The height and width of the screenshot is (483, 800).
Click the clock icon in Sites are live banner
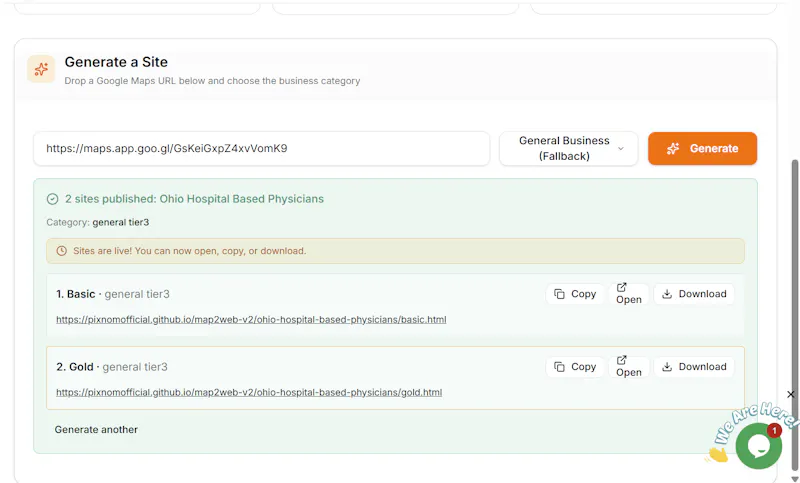click(62, 251)
